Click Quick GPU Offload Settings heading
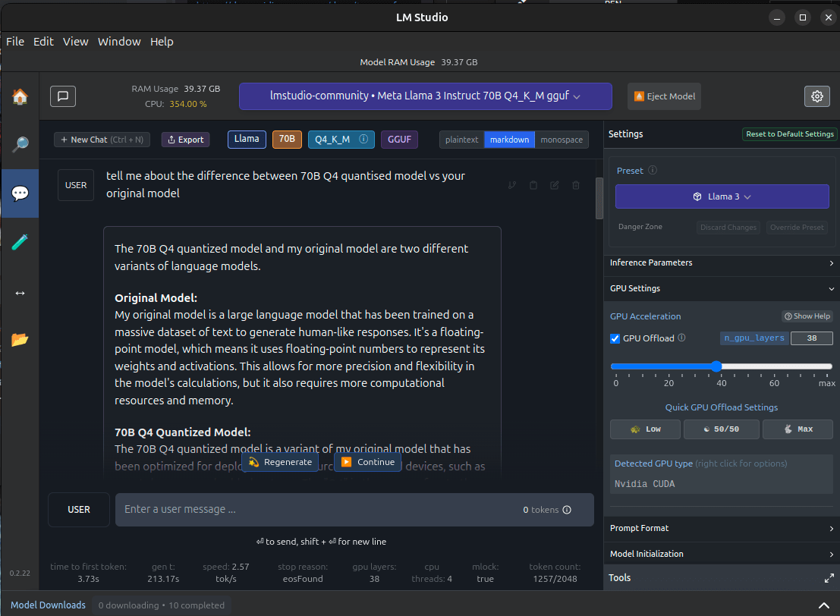 click(x=721, y=407)
